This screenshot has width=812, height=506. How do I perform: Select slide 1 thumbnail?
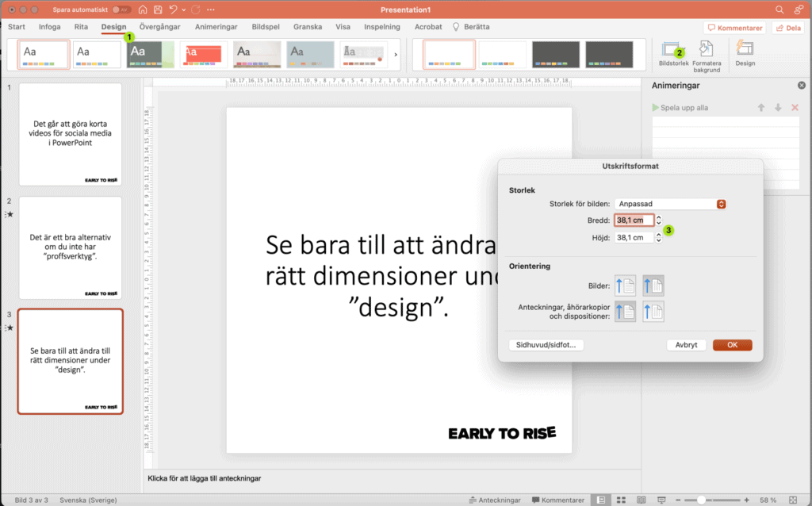tap(71, 134)
